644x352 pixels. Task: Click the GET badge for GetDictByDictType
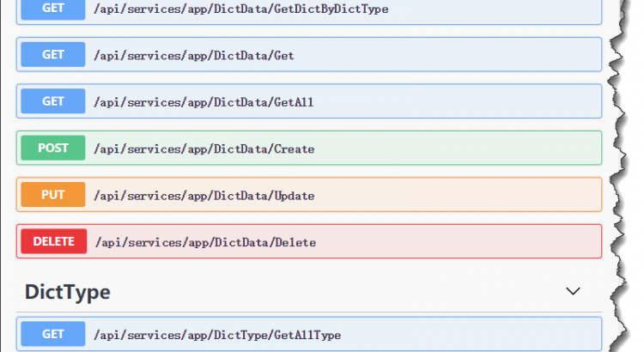pyautogui.click(x=52, y=9)
